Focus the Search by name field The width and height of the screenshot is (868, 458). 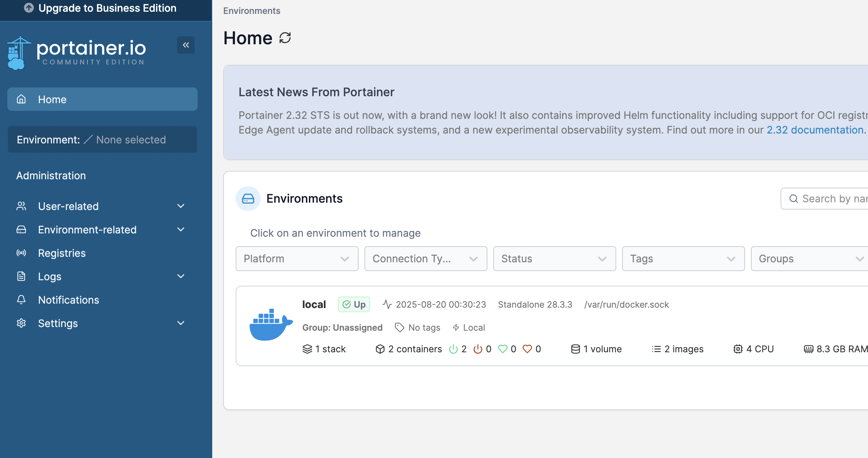[824, 199]
